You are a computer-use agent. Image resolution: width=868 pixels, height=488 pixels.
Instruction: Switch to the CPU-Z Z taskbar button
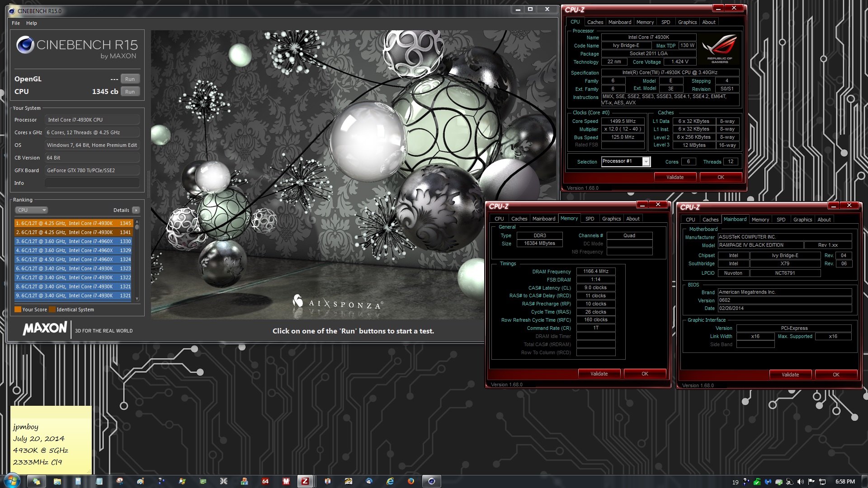[305, 481]
